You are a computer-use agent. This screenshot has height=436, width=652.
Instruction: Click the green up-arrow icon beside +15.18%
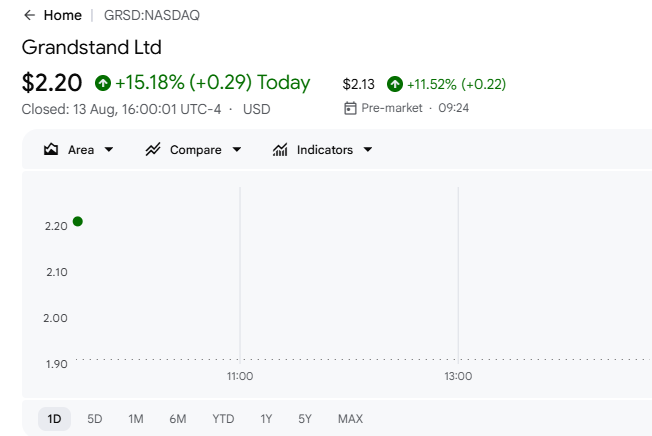tap(103, 83)
